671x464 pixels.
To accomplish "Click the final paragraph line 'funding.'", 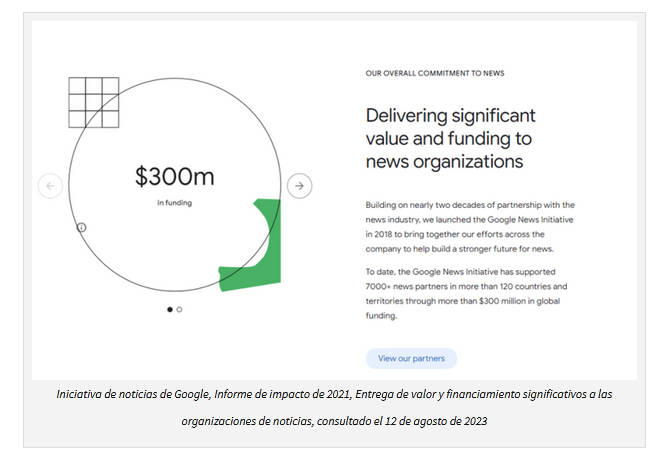I will click(381, 315).
